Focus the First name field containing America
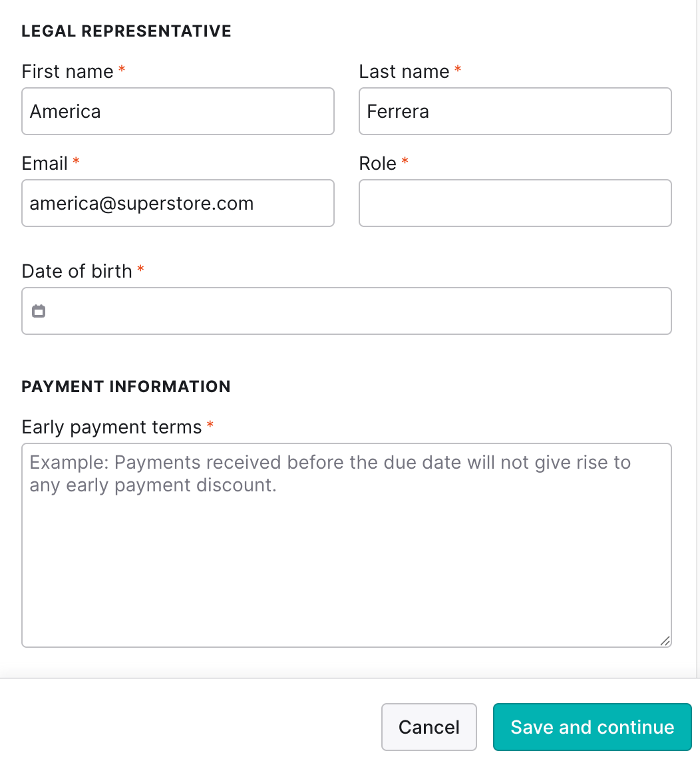This screenshot has height=771, width=700. coord(178,111)
